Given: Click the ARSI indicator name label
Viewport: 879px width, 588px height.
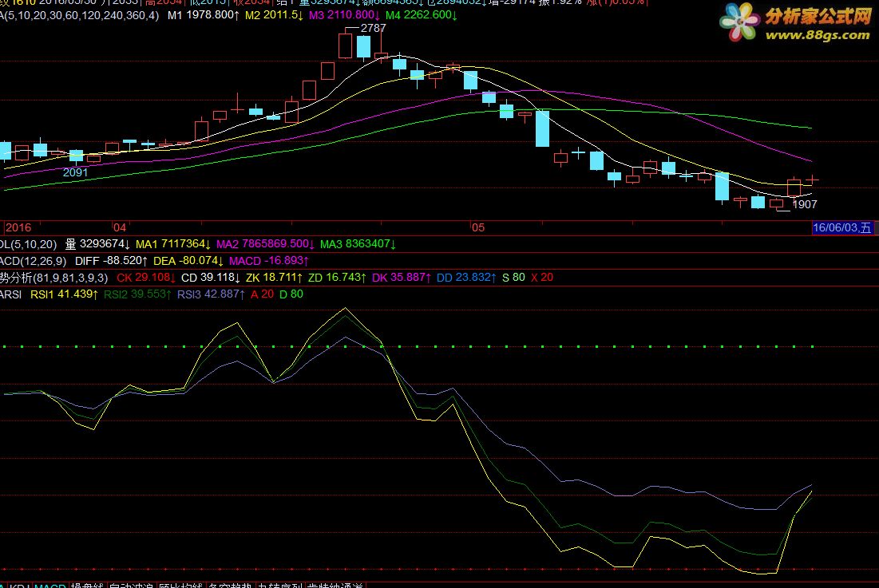Looking at the screenshot, I should (x=10, y=294).
